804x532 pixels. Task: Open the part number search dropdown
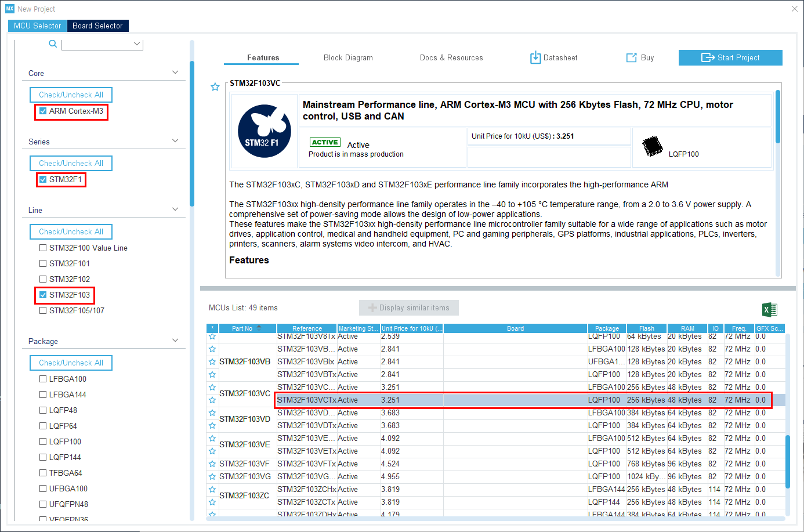[137, 44]
